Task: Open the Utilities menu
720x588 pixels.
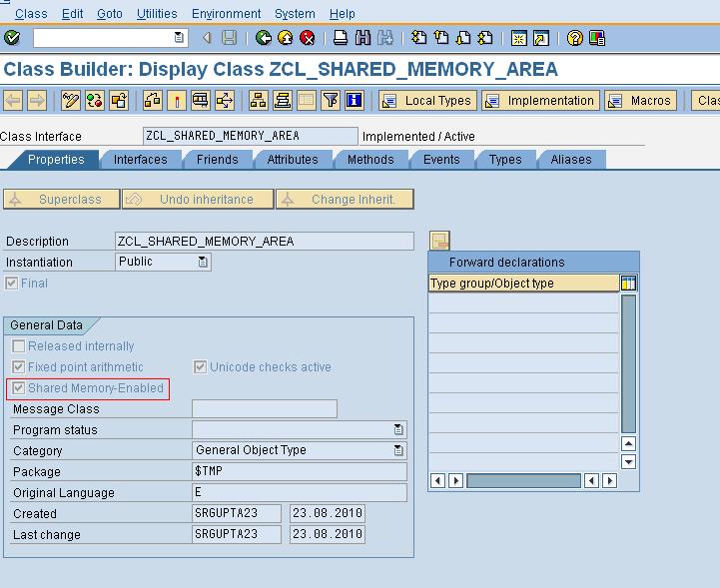Action: point(157,14)
